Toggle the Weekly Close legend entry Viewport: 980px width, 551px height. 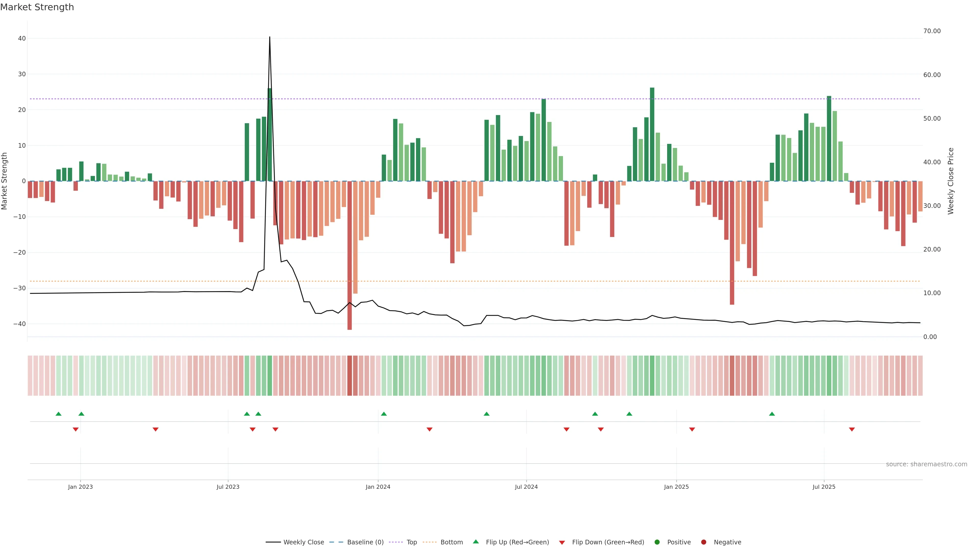(x=303, y=542)
